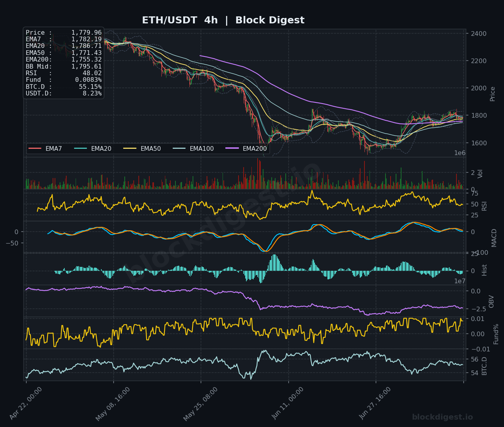Click the May 25, 08:00 date label

point(200,404)
